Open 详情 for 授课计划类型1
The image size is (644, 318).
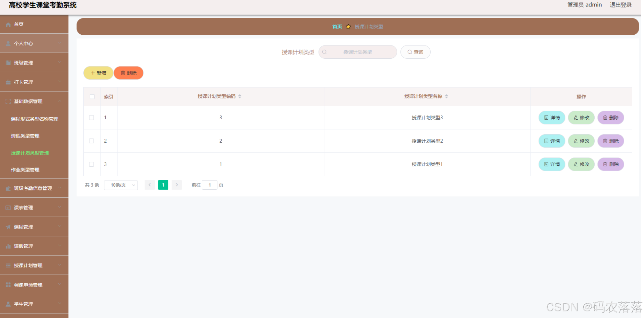(x=552, y=164)
